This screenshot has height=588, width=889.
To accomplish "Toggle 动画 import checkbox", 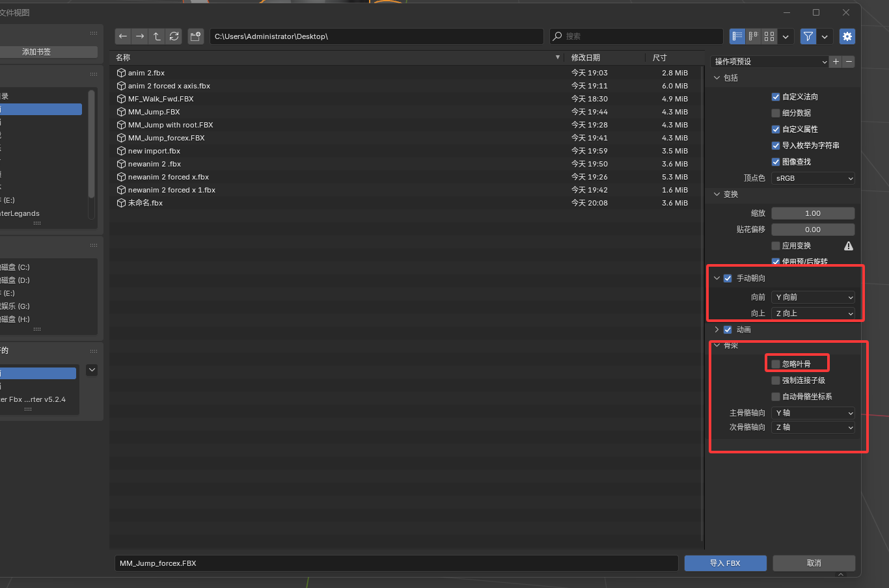I will coord(728,330).
